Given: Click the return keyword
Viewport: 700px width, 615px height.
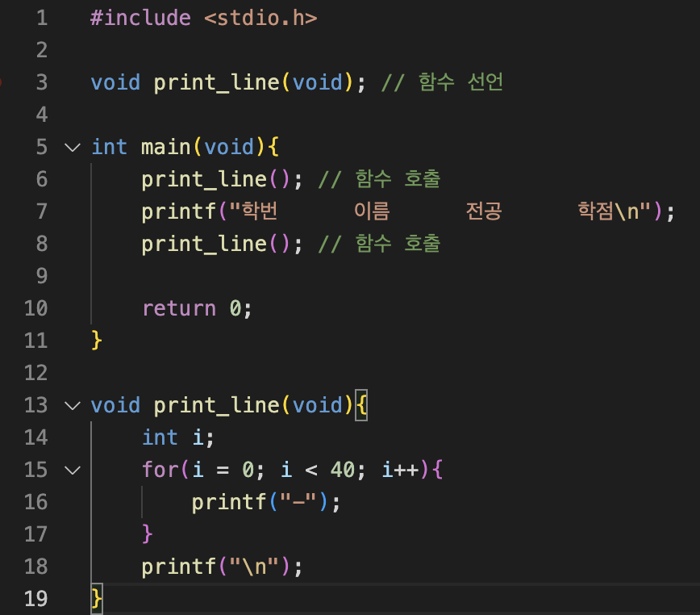Looking at the screenshot, I should [179, 308].
